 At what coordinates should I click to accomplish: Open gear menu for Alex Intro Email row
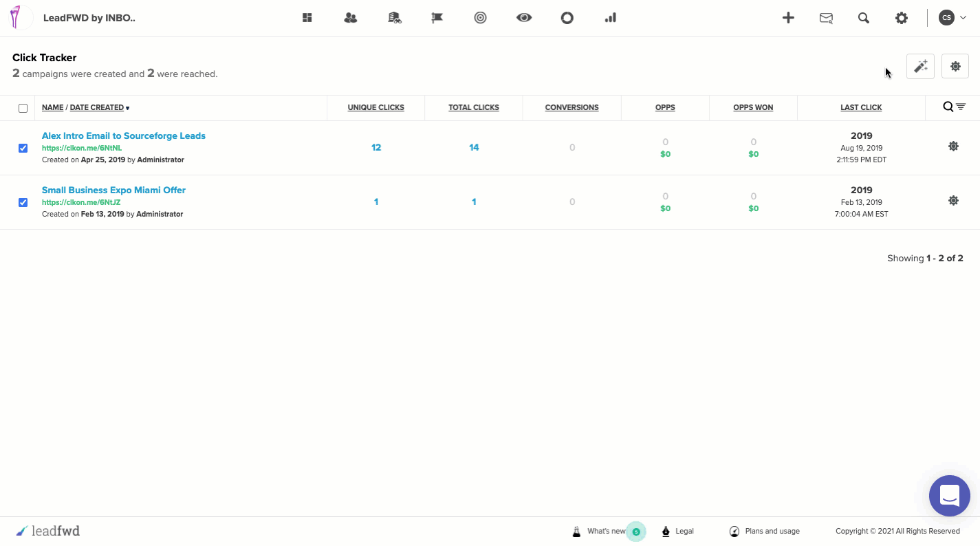953,146
